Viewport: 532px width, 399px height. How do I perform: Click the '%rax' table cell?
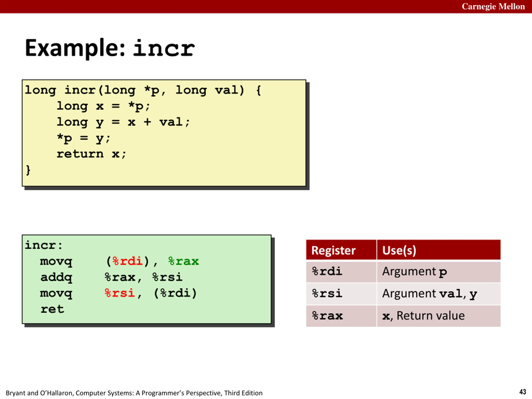[x=341, y=316]
